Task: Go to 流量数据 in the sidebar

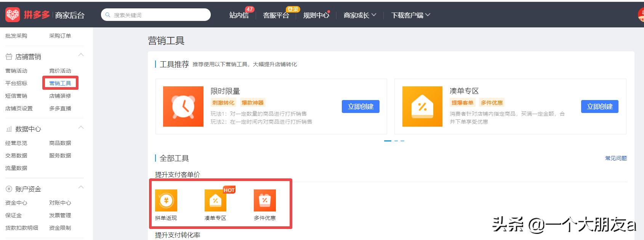Action: pos(16,168)
